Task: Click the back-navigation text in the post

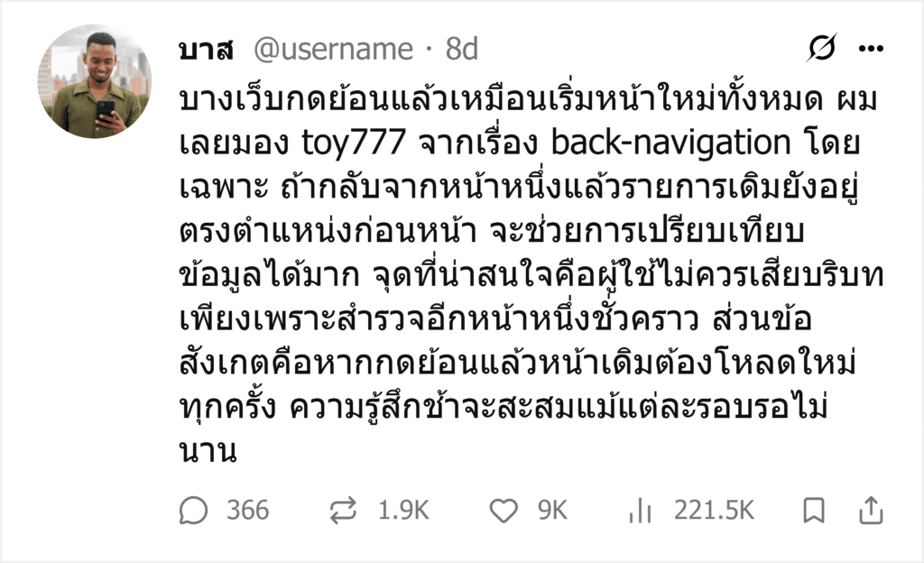Action: click(670, 143)
